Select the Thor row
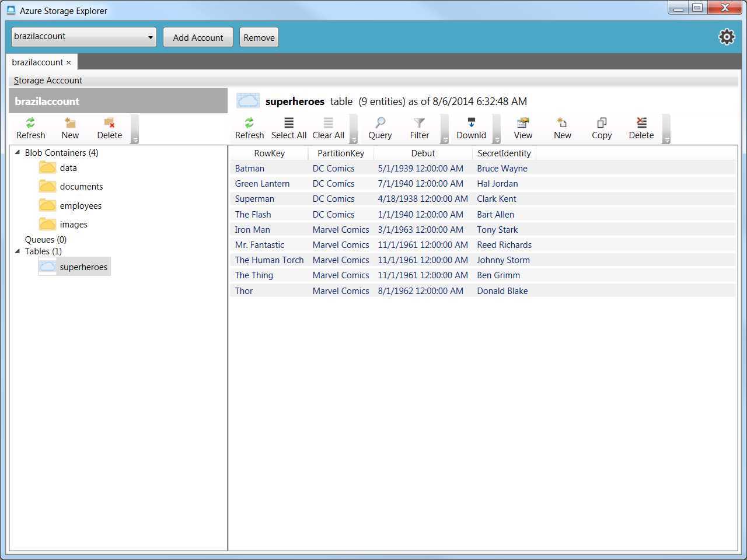 point(483,291)
